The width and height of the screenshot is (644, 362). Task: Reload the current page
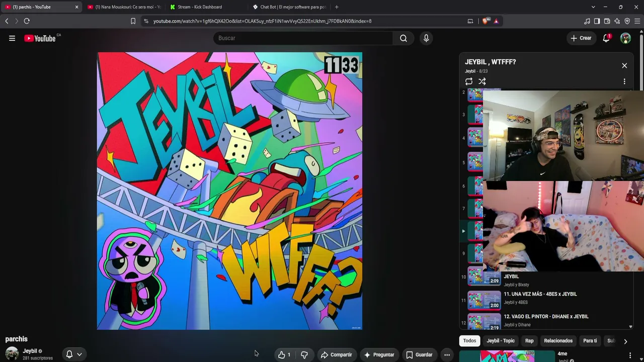pos(27,21)
